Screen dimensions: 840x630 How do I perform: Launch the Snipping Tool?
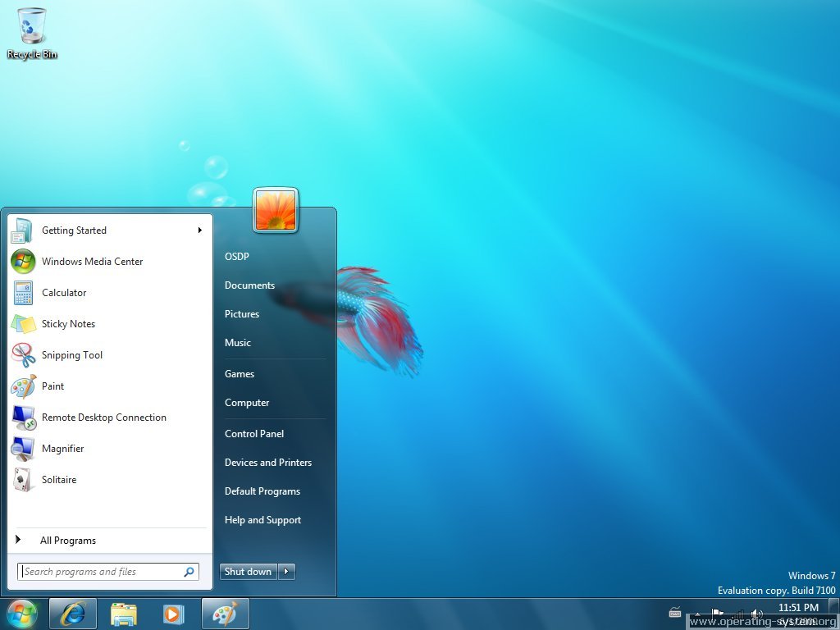pos(72,354)
